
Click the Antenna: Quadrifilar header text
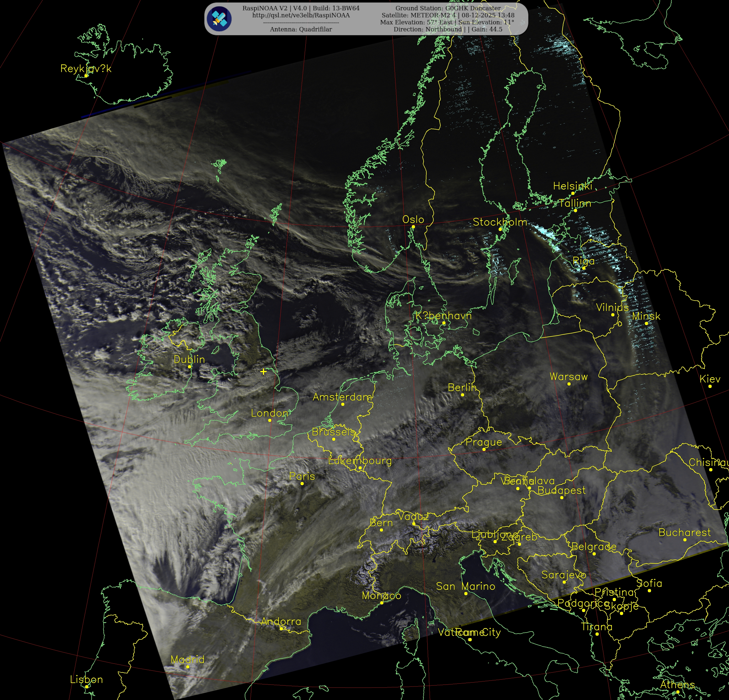(x=301, y=29)
